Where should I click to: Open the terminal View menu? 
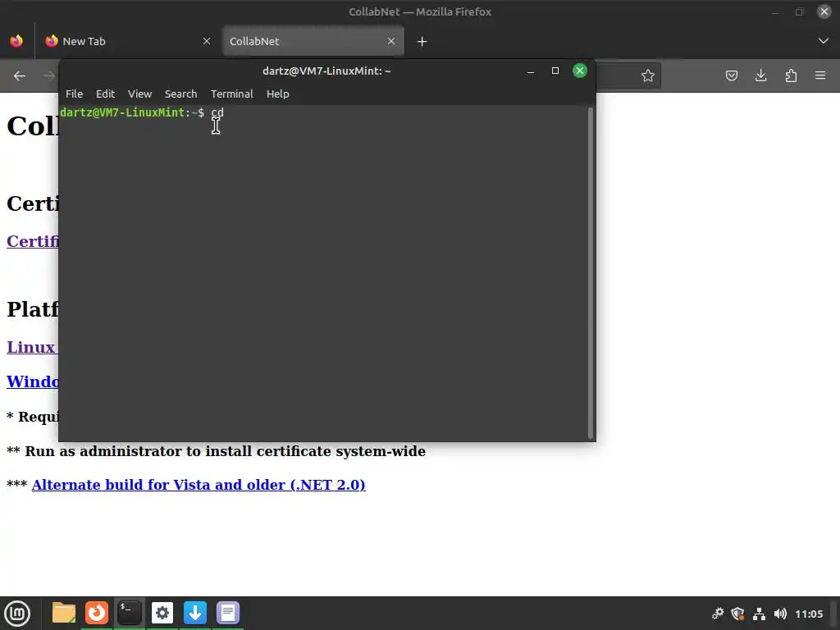point(139,94)
